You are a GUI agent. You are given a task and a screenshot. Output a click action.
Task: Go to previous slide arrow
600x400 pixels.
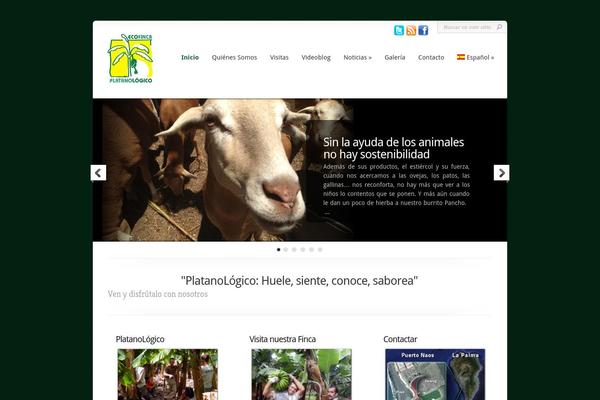(98, 173)
